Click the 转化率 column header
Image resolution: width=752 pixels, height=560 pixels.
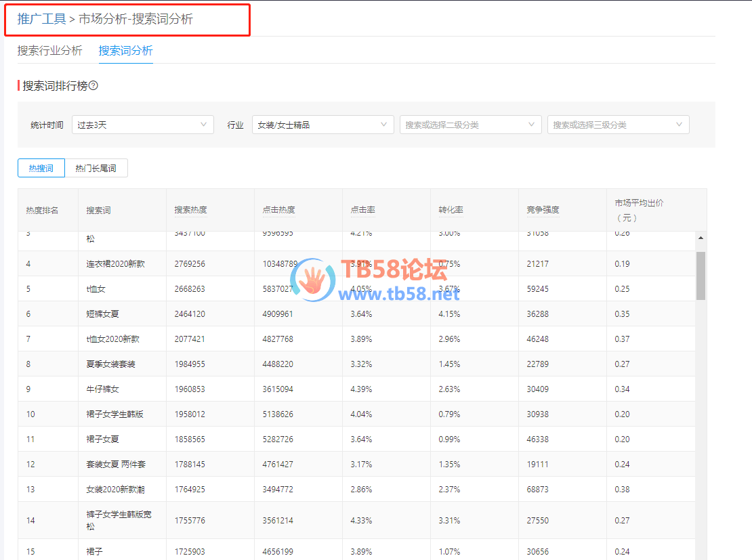point(451,210)
